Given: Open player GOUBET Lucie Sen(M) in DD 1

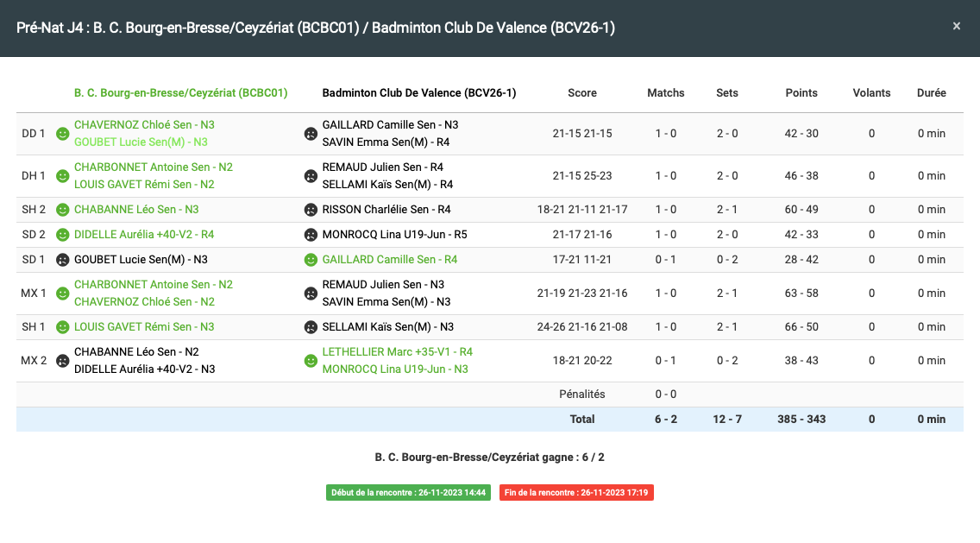Looking at the screenshot, I should pos(141,142).
